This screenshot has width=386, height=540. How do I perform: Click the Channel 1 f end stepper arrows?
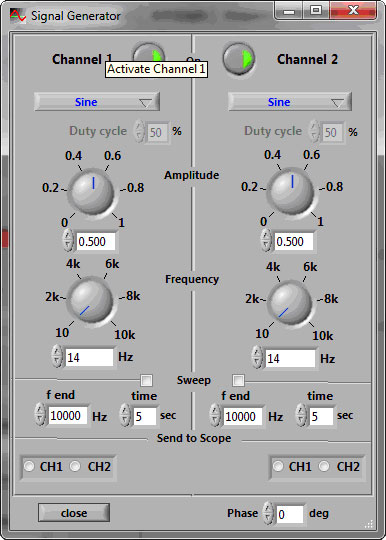[x=40, y=415]
